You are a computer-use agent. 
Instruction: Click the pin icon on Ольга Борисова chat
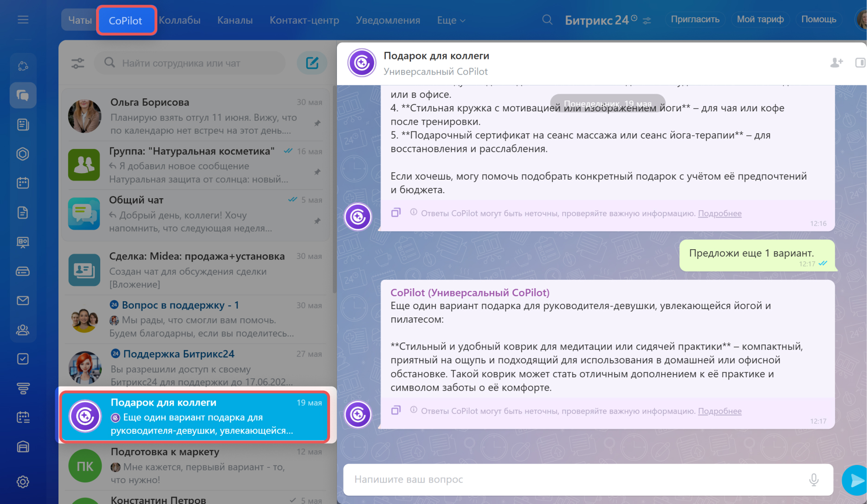pos(317,123)
